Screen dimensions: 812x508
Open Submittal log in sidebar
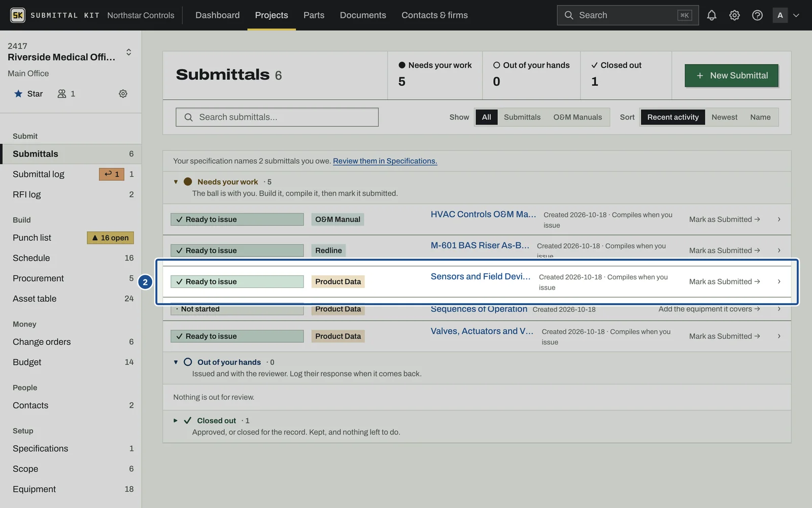pos(39,174)
